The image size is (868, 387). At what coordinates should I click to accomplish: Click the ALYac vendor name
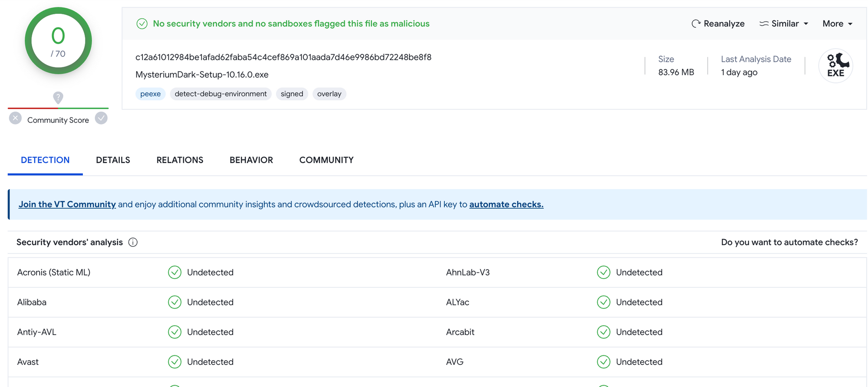pyautogui.click(x=457, y=302)
